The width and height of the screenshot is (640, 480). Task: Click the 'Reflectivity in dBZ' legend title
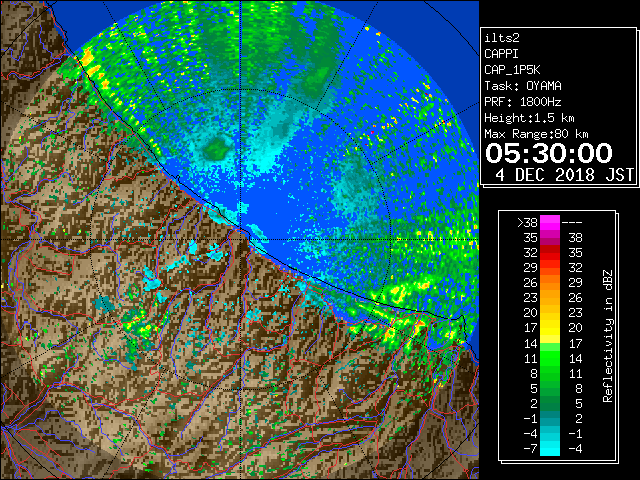click(608, 336)
